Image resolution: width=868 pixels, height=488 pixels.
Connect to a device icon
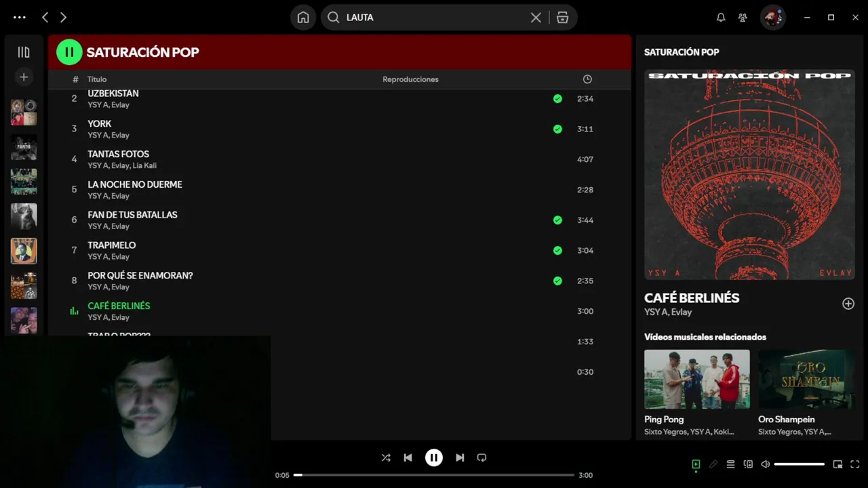tap(748, 464)
